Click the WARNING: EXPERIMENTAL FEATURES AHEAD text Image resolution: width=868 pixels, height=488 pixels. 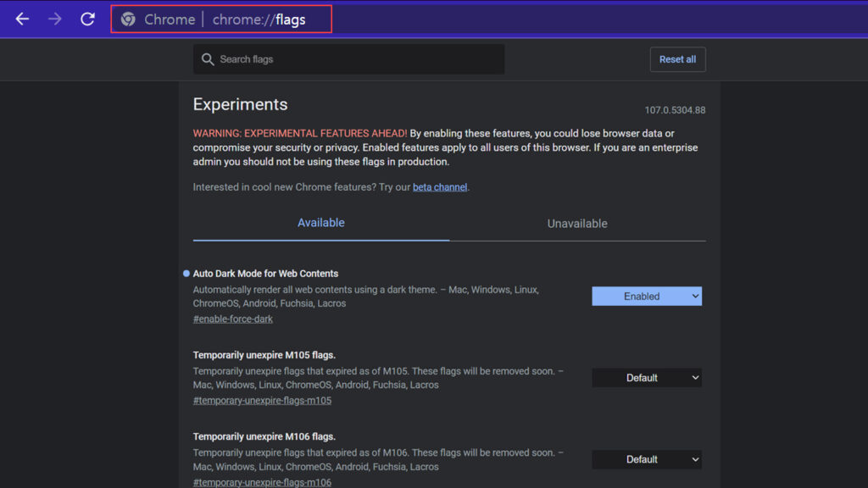300,133
